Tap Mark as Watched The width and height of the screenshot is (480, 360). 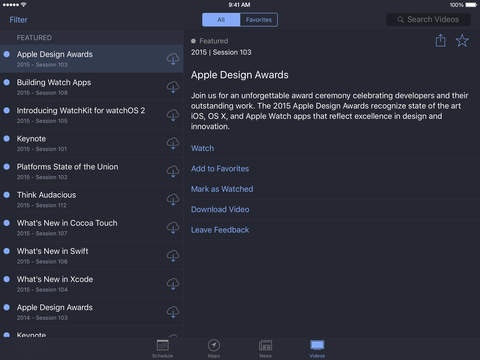pos(222,189)
